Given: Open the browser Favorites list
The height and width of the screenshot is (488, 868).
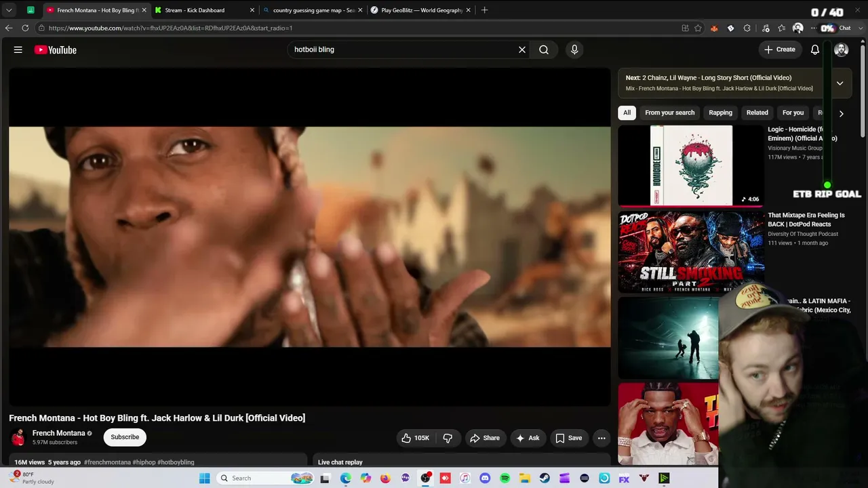Looking at the screenshot, I should pyautogui.click(x=782, y=28).
